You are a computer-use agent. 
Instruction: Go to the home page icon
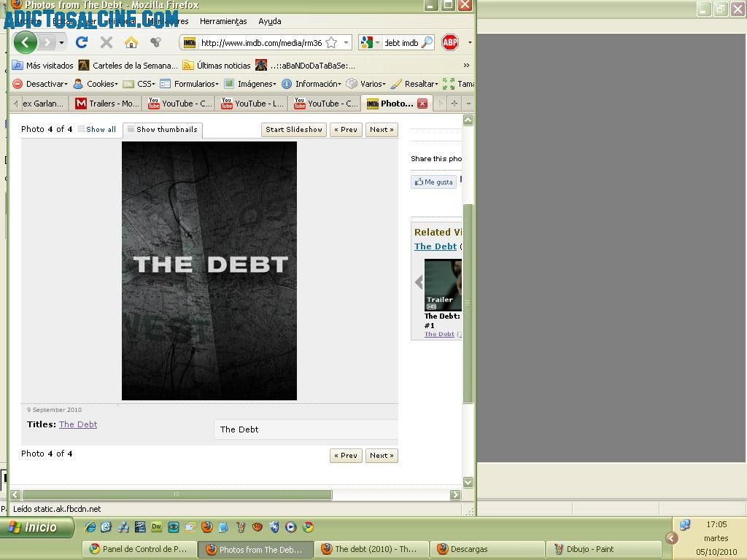(131, 43)
